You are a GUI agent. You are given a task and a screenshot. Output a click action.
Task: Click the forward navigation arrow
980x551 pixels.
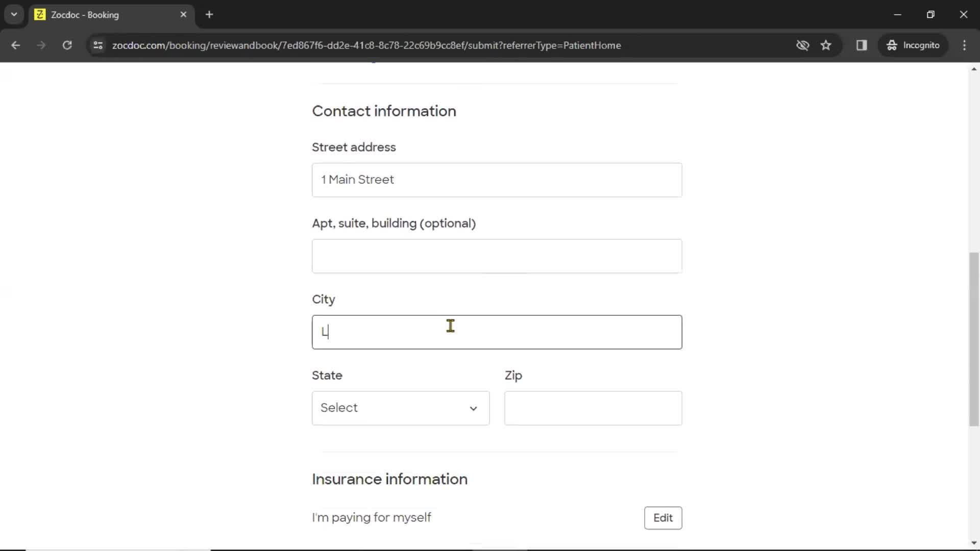point(41,45)
